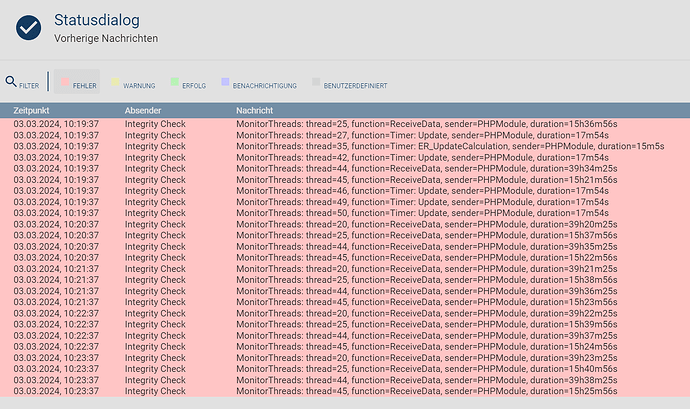Select message thread=42 Timer: Update
Screen dimensions: 690x409
[345, 157]
